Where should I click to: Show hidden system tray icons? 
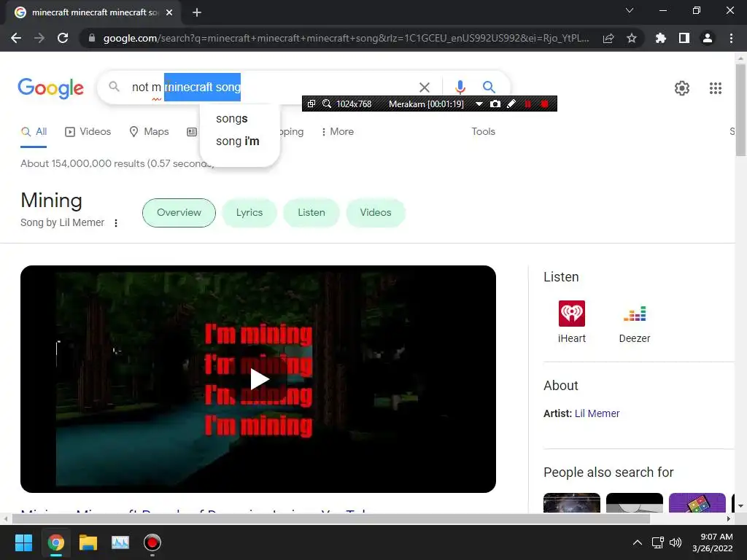(638, 542)
